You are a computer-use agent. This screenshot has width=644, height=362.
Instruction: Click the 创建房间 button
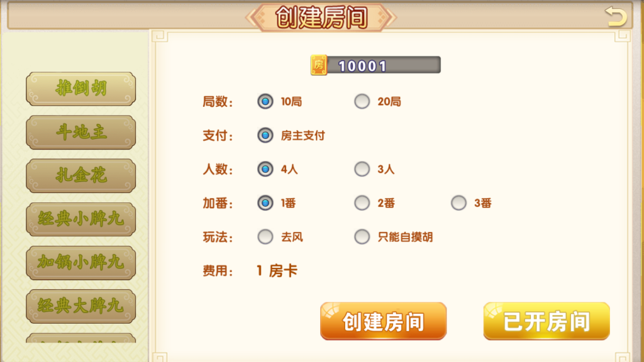coord(384,321)
